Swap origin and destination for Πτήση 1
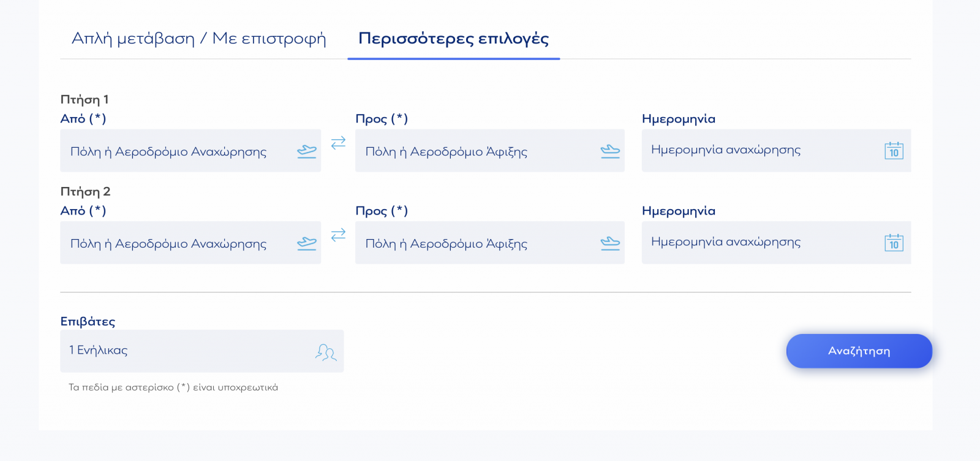980x461 pixels. 338,143
